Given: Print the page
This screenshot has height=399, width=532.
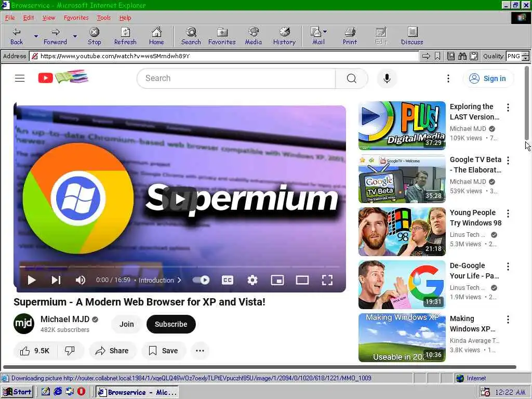Looking at the screenshot, I should pos(350,36).
